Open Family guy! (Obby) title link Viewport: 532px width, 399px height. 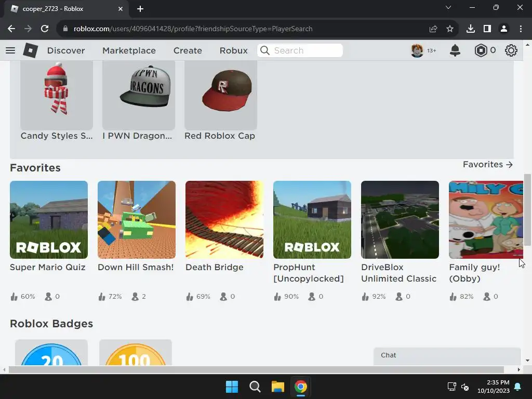click(475, 273)
